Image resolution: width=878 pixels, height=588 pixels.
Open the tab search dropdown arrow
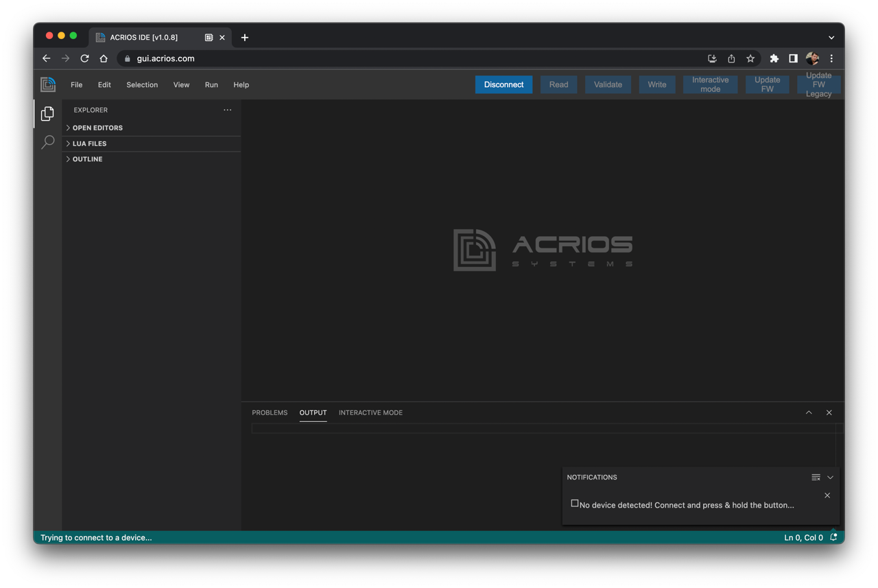coord(831,38)
